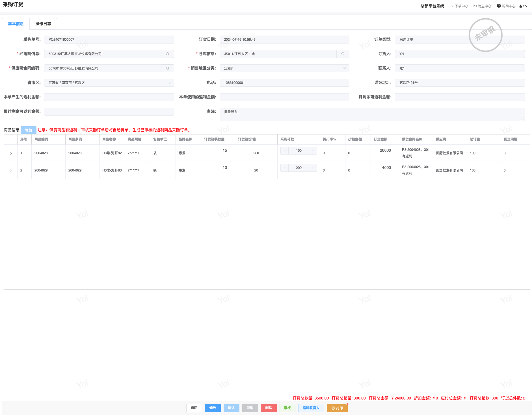Expand the row for product 2004028
The height and width of the screenshot is (415, 532).
[x=11, y=153]
